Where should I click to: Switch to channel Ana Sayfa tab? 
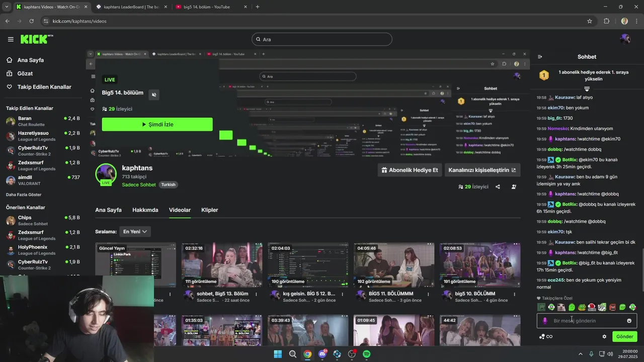(108, 210)
